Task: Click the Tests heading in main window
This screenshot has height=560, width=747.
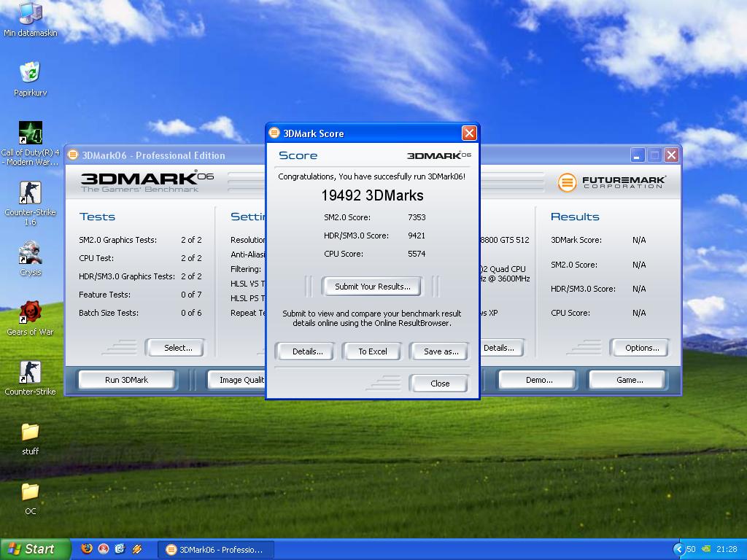Action: click(x=97, y=217)
